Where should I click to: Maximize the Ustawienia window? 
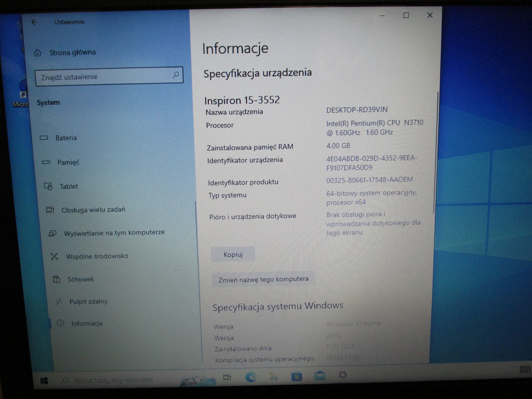point(406,15)
